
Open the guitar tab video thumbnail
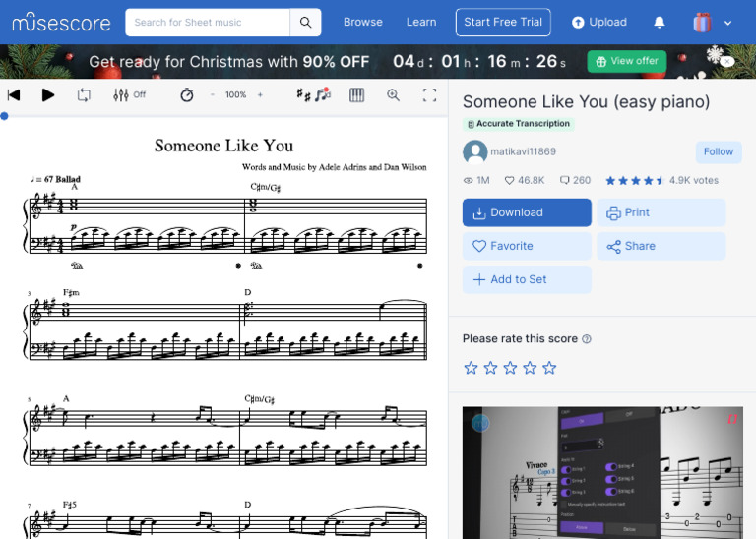pyautogui.click(x=602, y=472)
